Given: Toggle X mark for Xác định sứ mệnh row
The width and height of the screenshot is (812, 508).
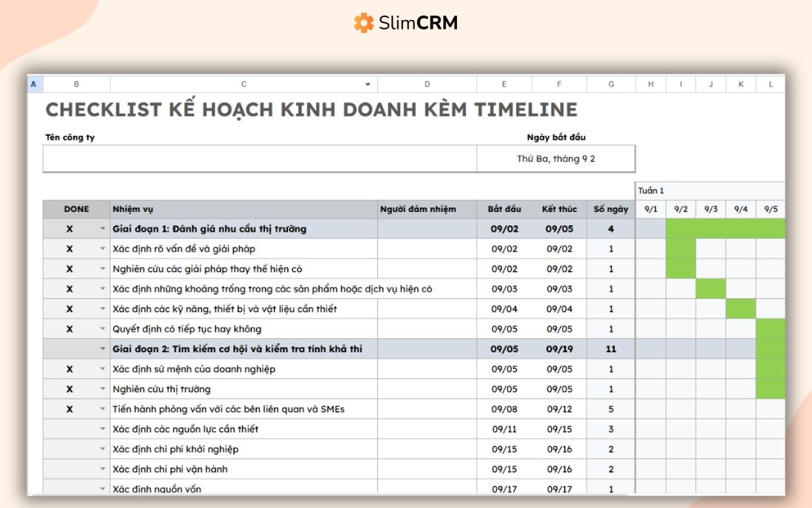Looking at the screenshot, I should coord(69,369).
